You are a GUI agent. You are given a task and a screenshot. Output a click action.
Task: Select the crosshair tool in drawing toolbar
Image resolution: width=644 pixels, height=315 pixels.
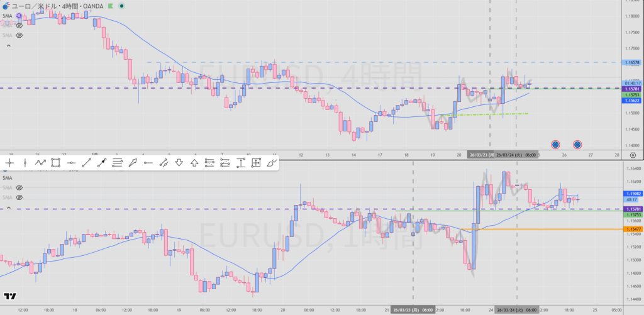(9, 163)
